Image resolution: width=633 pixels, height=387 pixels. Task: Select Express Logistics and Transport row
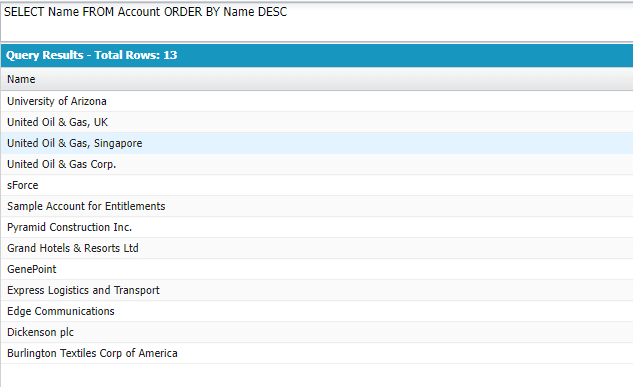pyautogui.click(x=317, y=290)
